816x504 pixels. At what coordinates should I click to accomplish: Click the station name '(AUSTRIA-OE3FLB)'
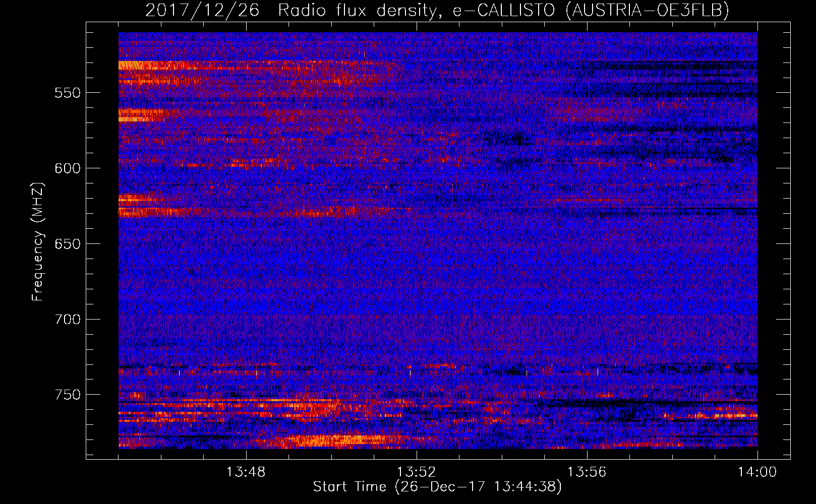click(648, 11)
